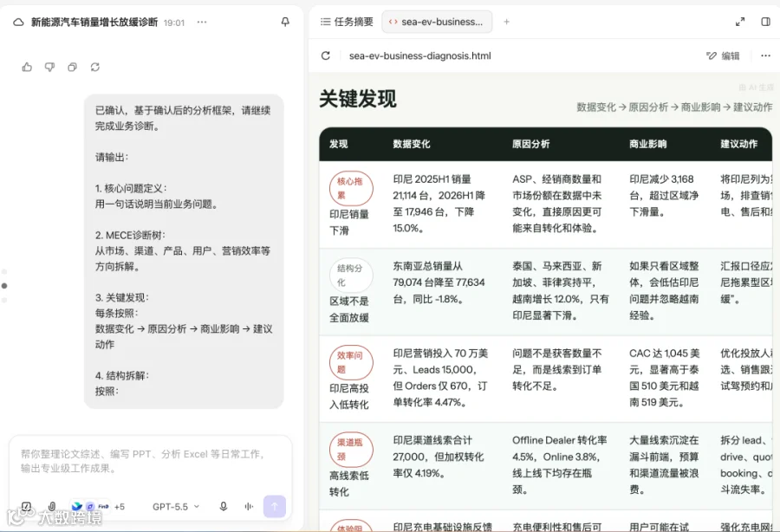The image size is (780, 532).
Task: Toggle the side panel layout icon
Action: tap(765, 22)
